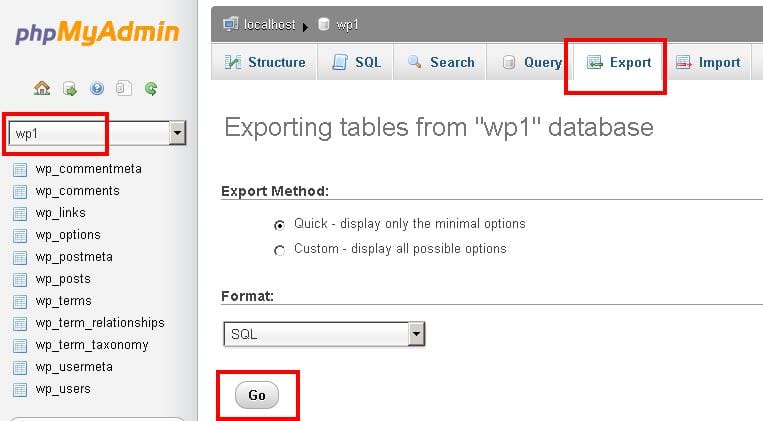
Task: Open the wp_term_relationships table link
Action: pos(100,323)
